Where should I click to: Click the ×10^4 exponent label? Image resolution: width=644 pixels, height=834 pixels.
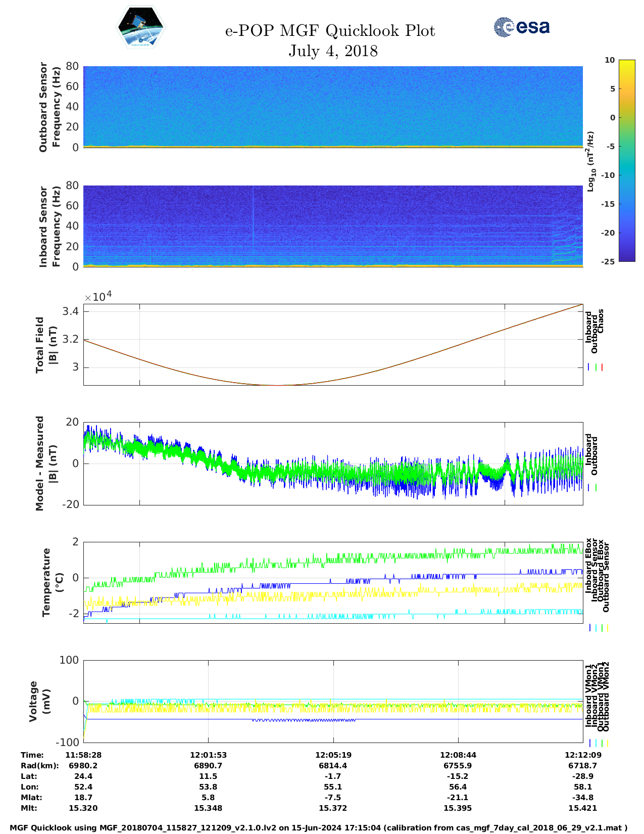point(98,296)
